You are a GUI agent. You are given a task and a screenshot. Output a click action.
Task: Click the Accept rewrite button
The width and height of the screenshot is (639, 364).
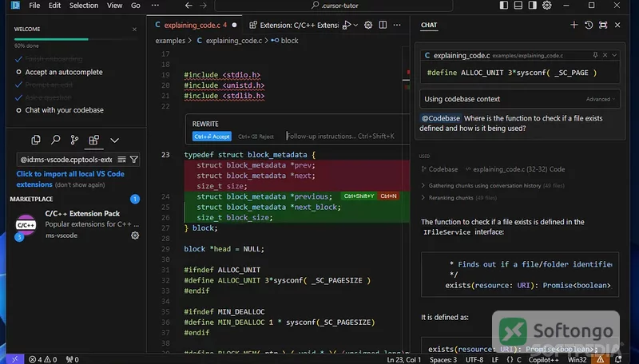click(x=212, y=136)
